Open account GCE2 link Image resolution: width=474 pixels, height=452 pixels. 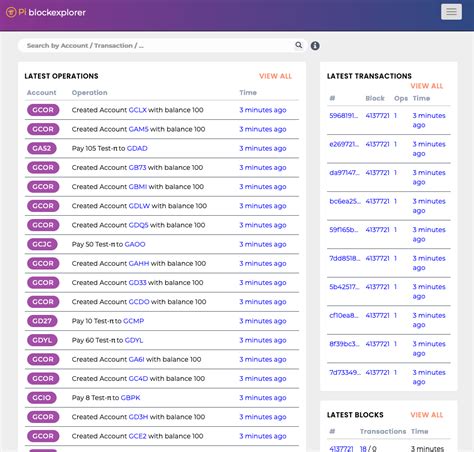tap(137, 436)
